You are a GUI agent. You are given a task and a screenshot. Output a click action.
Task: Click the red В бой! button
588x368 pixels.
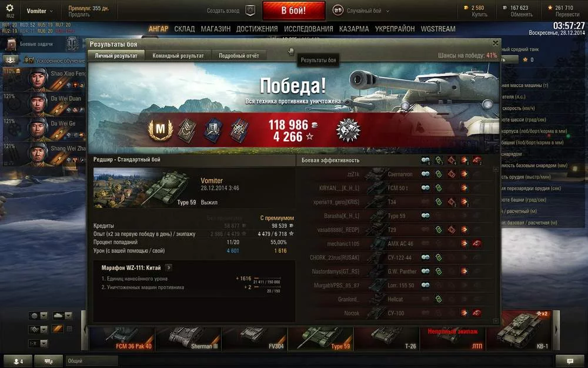(294, 11)
